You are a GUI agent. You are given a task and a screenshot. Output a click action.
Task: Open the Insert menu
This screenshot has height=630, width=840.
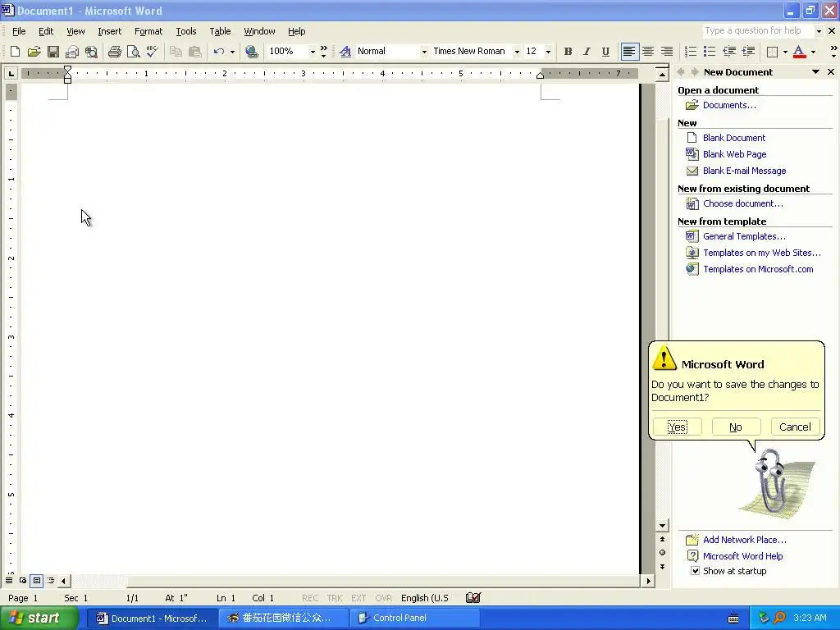coord(109,31)
